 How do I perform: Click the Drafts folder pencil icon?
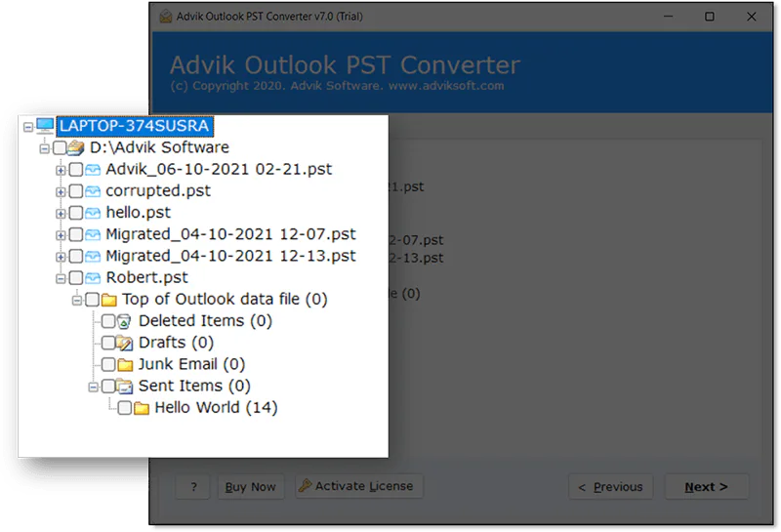point(125,344)
